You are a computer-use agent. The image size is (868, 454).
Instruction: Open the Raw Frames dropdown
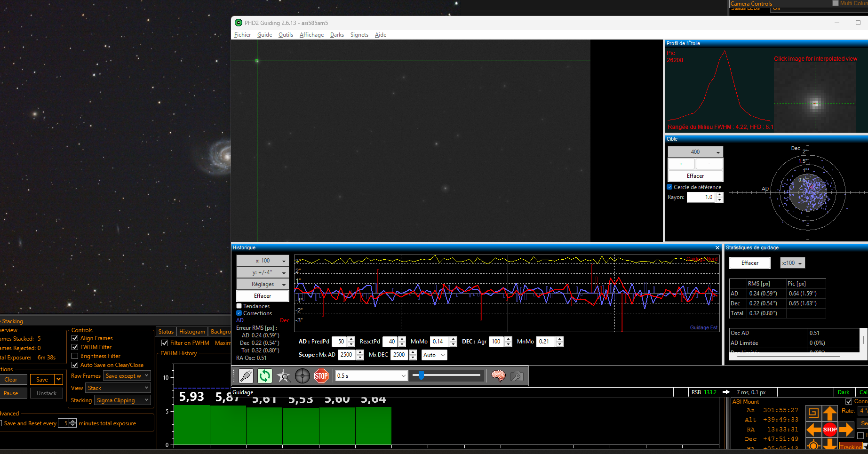click(127, 376)
